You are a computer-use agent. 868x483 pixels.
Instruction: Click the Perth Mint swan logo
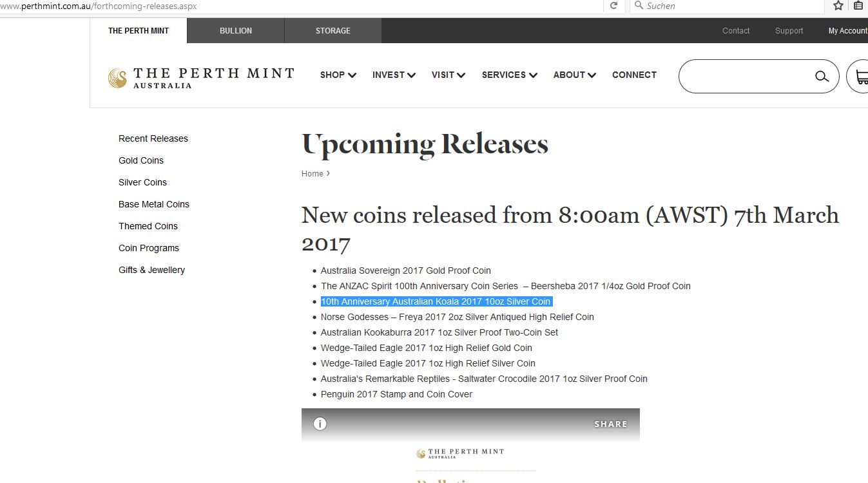[x=117, y=78]
